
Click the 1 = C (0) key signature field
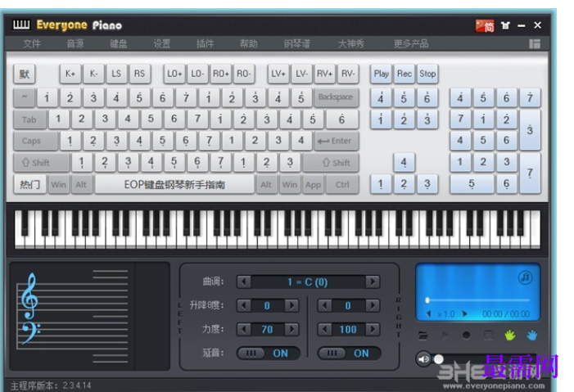click(x=308, y=282)
